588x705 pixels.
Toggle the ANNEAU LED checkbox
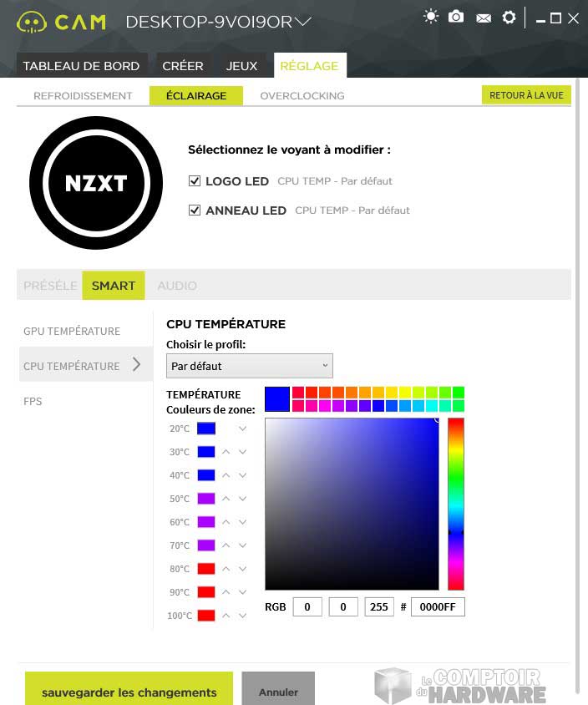pyautogui.click(x=195, y=210)
